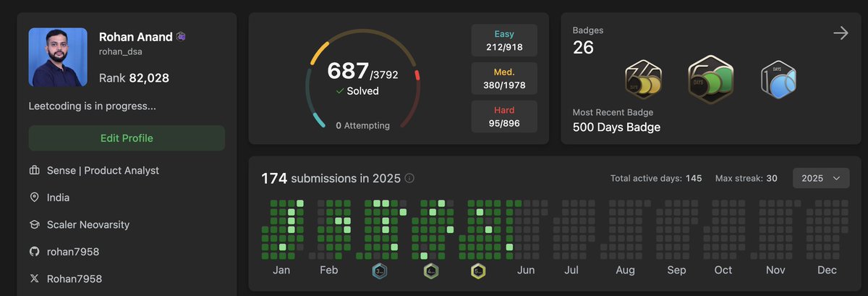Click the April monthly badge icon
The image size is (868, 296).
(431, 271)
